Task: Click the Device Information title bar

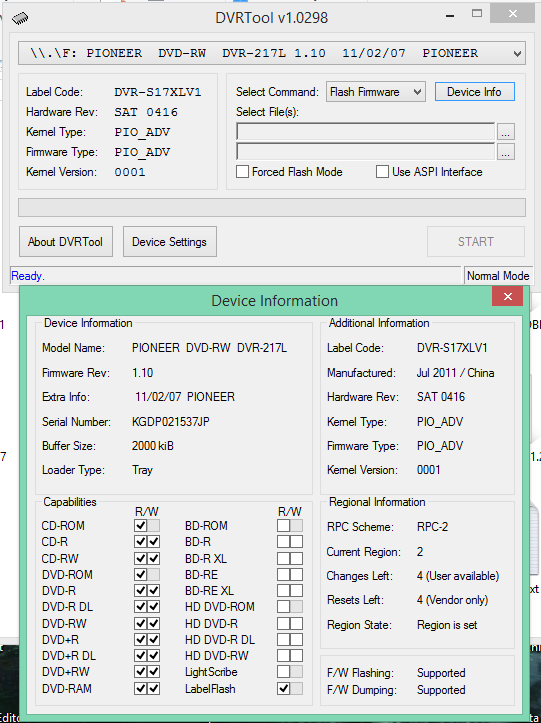Action: tap(274, 301)
